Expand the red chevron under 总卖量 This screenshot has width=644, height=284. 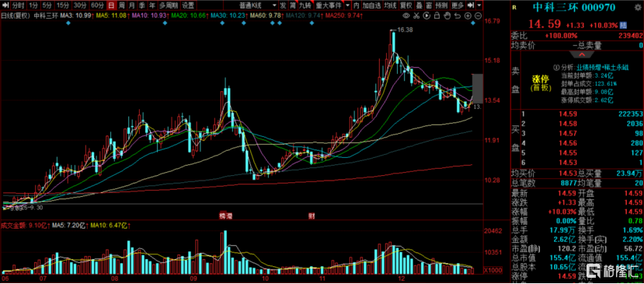click(582, 54)
